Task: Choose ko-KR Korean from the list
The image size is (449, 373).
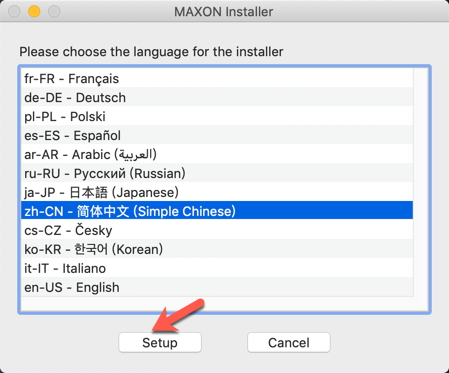Action: [217, 249]
